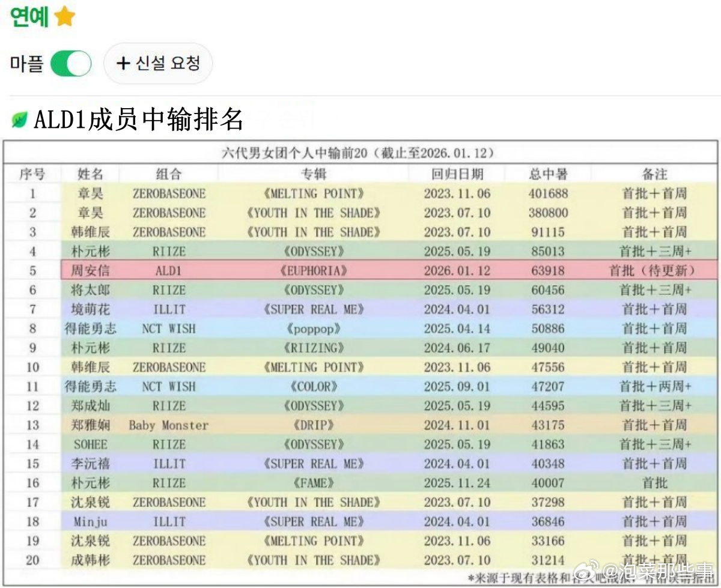721x588 pixels.
Task: Click the plus icon inside 신설 요청 button
Action: pos(124,64)
